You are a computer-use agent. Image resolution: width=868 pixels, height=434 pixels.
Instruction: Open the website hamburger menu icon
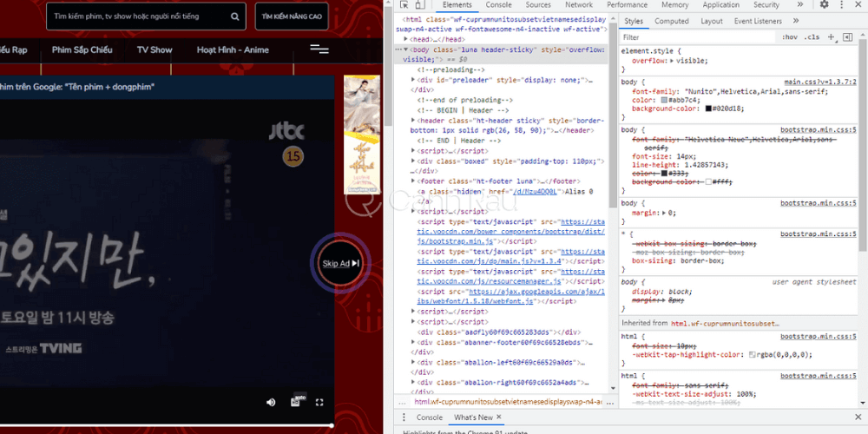tap(319, 49)
